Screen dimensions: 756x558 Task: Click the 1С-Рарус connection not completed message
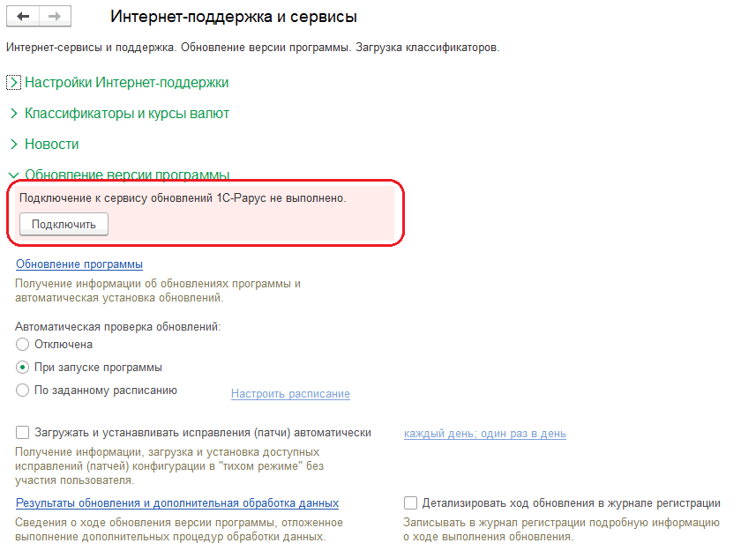[x=183, y=198]
